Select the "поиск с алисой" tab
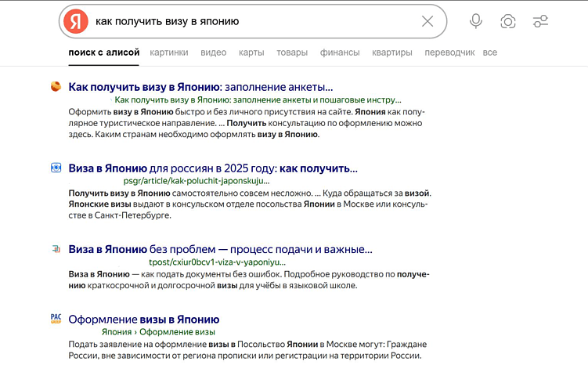588x365 pixels. 104,52
